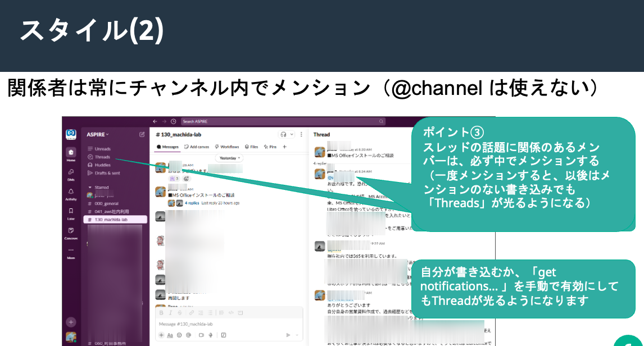Toggle code block in composer toolbar
Image resolution: width=644 pixels, height=346 pixels.
tap(241, 313)
